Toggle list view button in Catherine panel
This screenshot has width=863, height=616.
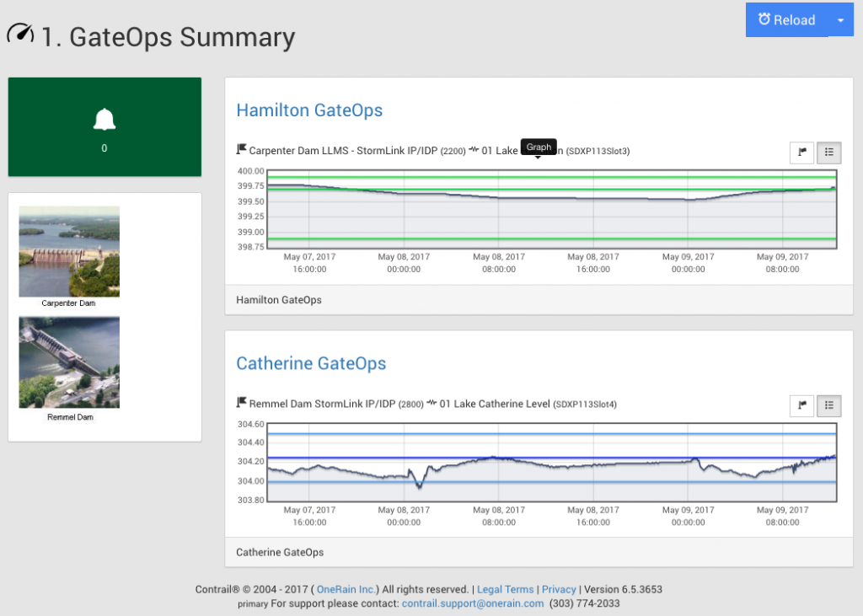[829, 405]
